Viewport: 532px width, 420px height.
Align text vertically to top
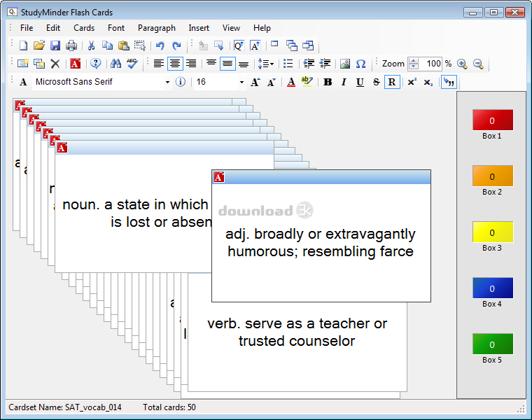point(211,64)
